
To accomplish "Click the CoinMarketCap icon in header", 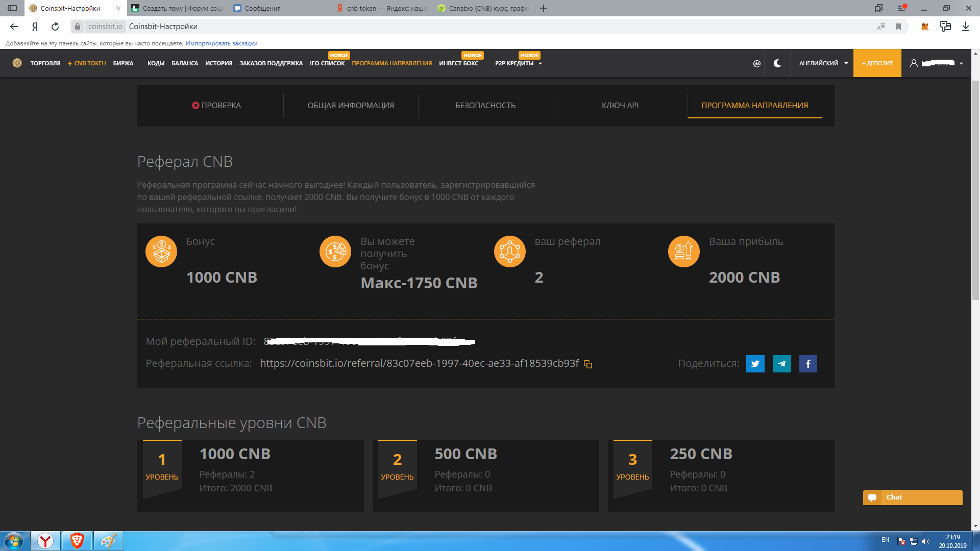I will [756, 64].
